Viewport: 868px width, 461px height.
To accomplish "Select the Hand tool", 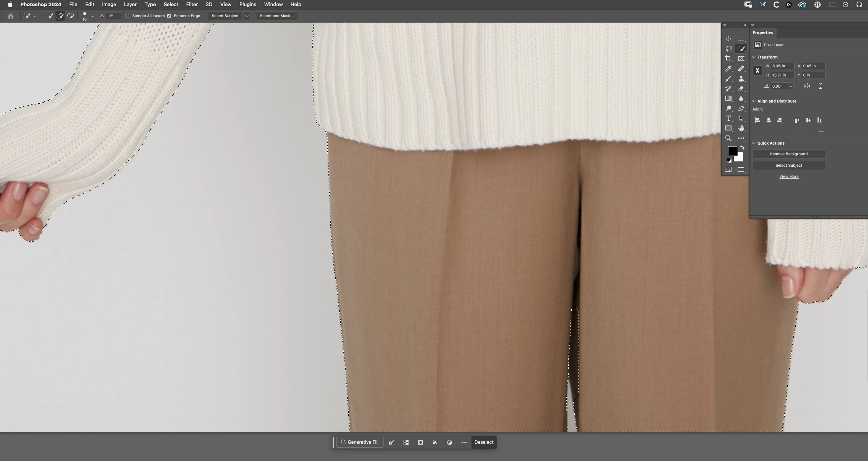I will point(741,128).
